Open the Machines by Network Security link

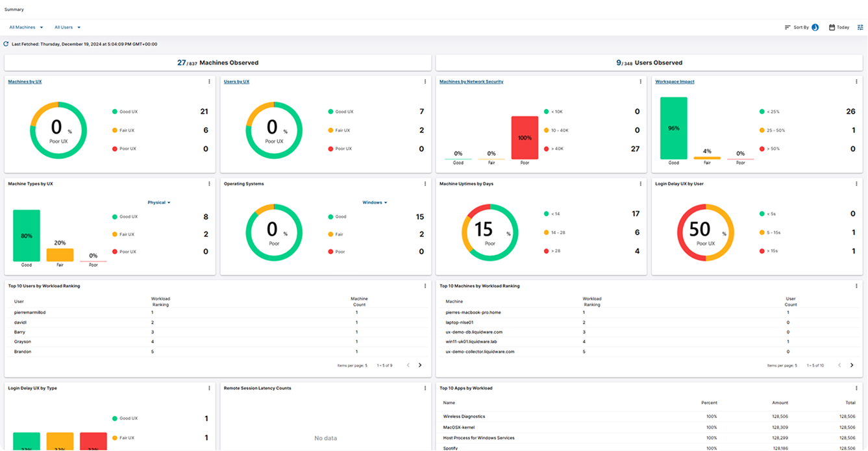pos(471,82)
